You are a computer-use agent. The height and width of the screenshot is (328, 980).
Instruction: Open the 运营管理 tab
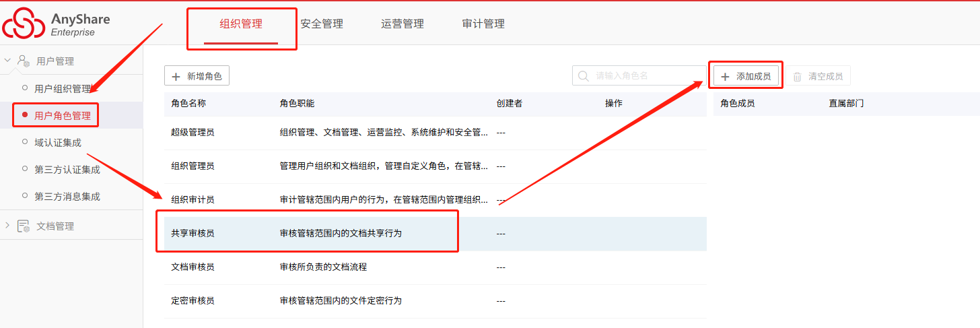pyautogui.click(x=403, y=24)
